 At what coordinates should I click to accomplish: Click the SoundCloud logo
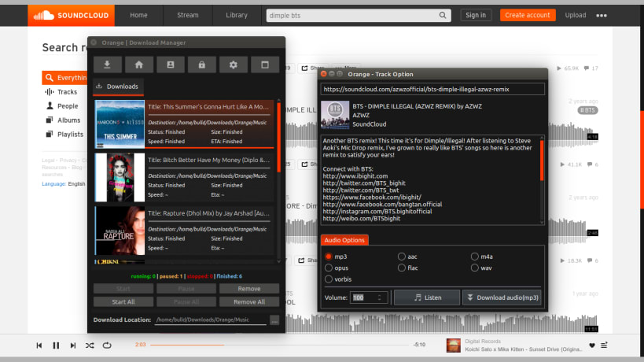pos(71,15)
